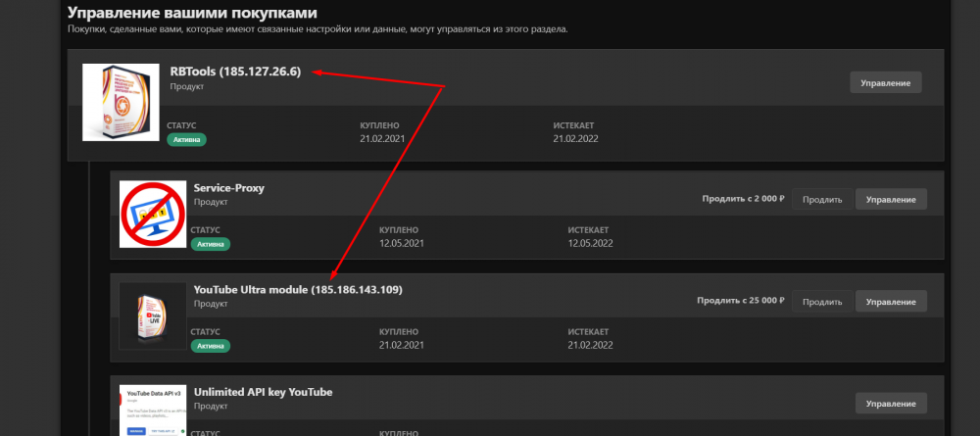Click the Активна status badge under RBTools
Screen dimensions: 980x436
(186, 139)
